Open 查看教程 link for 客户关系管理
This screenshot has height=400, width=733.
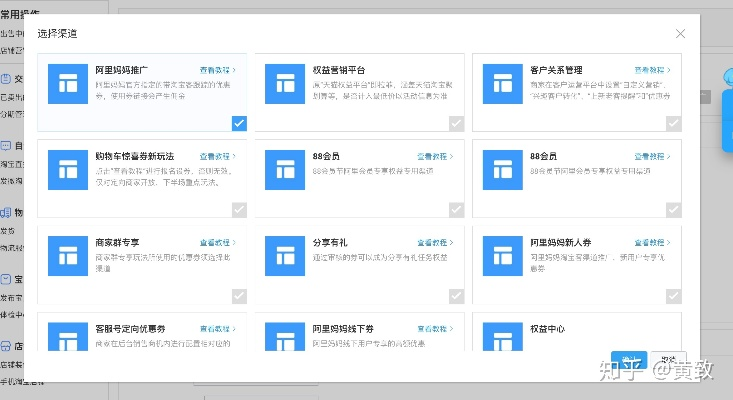(653, 70)
